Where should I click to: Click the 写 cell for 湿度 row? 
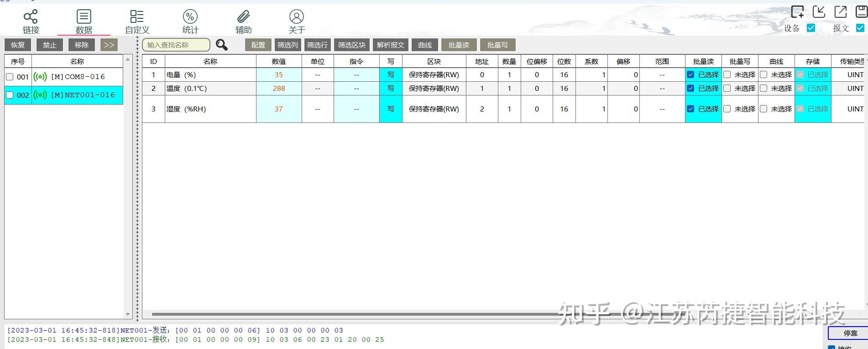point(391,109)
